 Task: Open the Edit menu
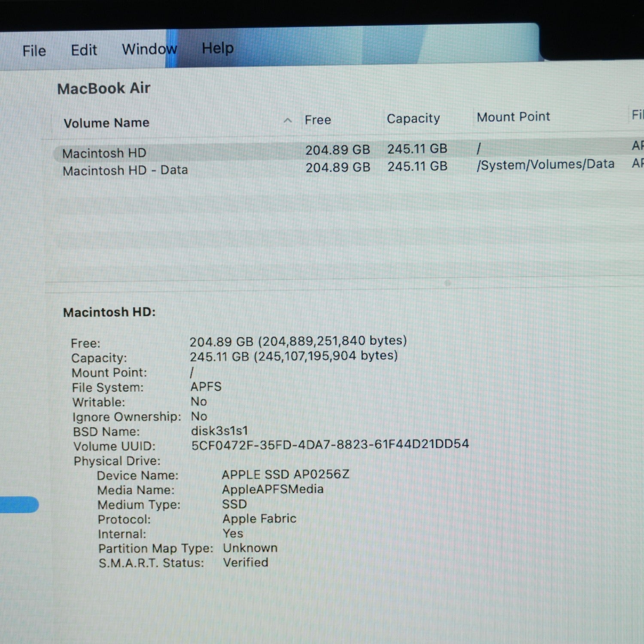click(x=84, y=50)
